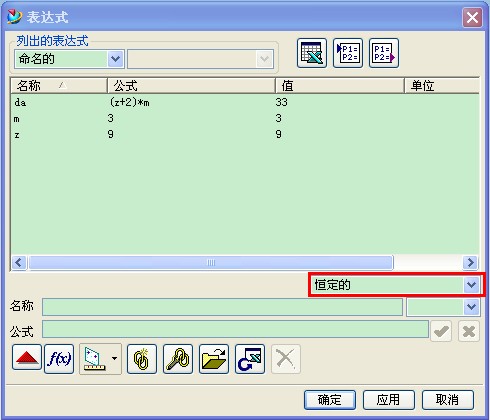Click into the 公式 input field
The width and height of the screenshot is (490, 420).
click(235, 330)
